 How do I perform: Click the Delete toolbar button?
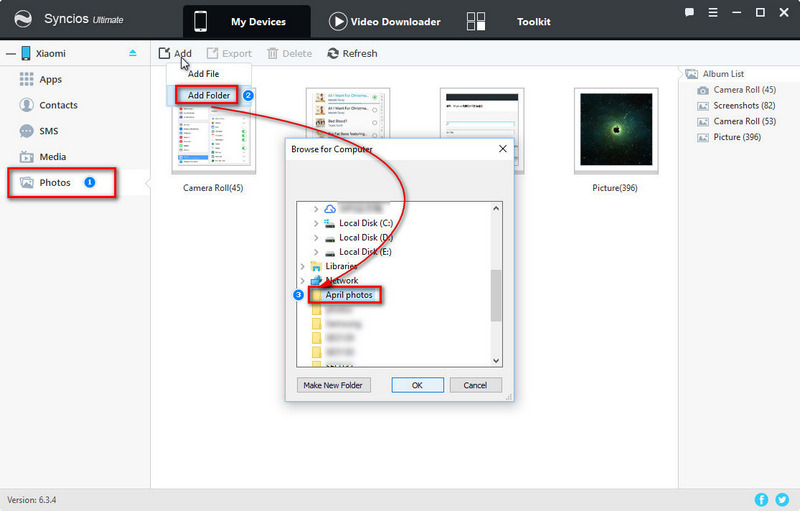[x=289, y=54]
